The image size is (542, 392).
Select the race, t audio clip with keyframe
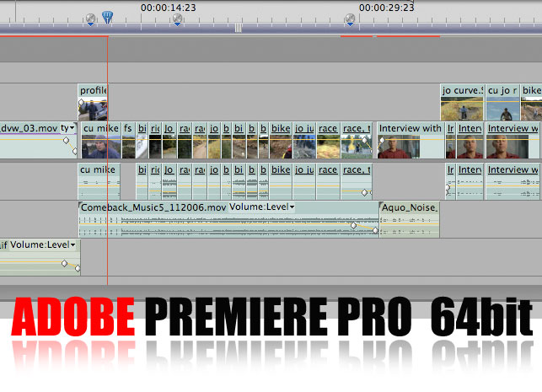(357, 181)
